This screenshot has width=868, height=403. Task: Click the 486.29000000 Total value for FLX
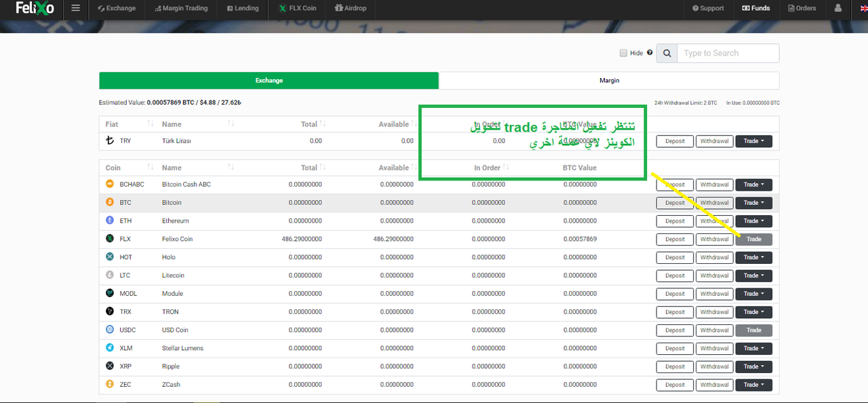(x=302, y=239)
